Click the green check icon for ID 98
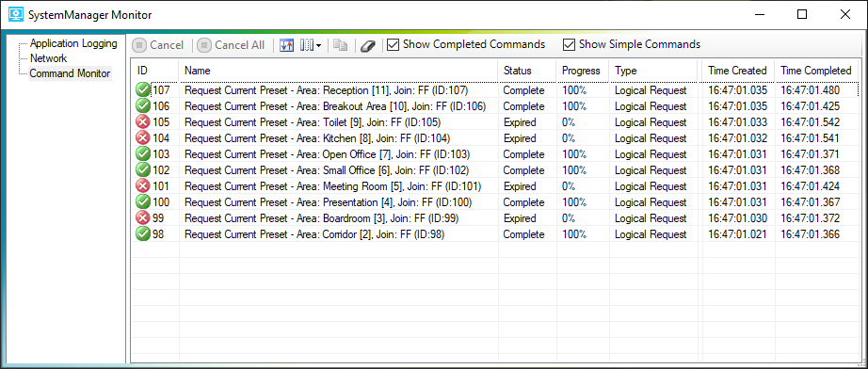Viewport: 868px width, 369px height. (143, 234)
